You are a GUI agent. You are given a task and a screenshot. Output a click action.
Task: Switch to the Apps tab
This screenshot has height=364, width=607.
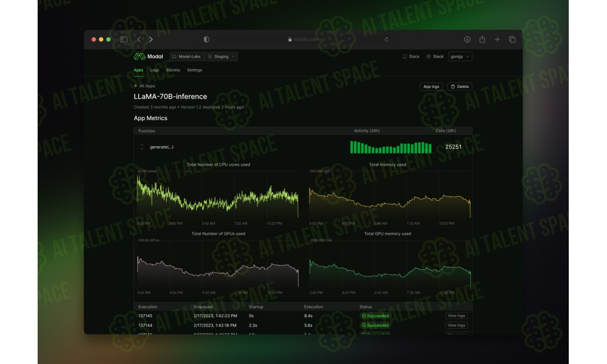pos(138,70)
